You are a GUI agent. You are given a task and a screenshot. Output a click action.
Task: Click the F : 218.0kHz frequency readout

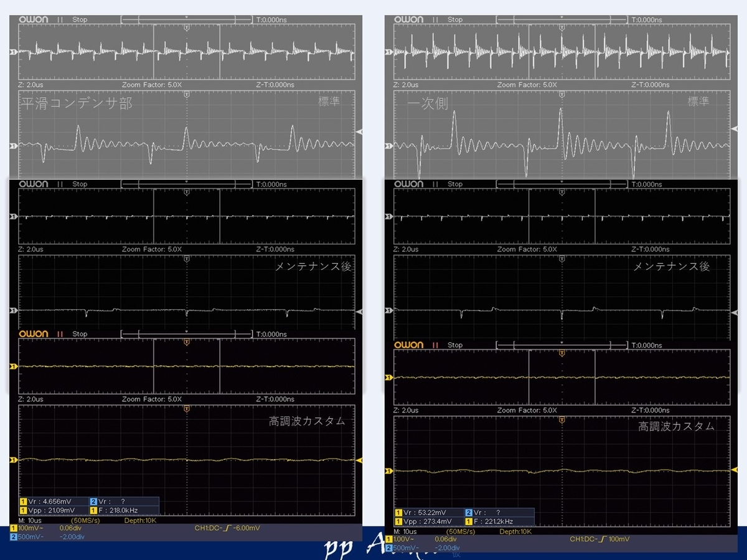(118, 510)
